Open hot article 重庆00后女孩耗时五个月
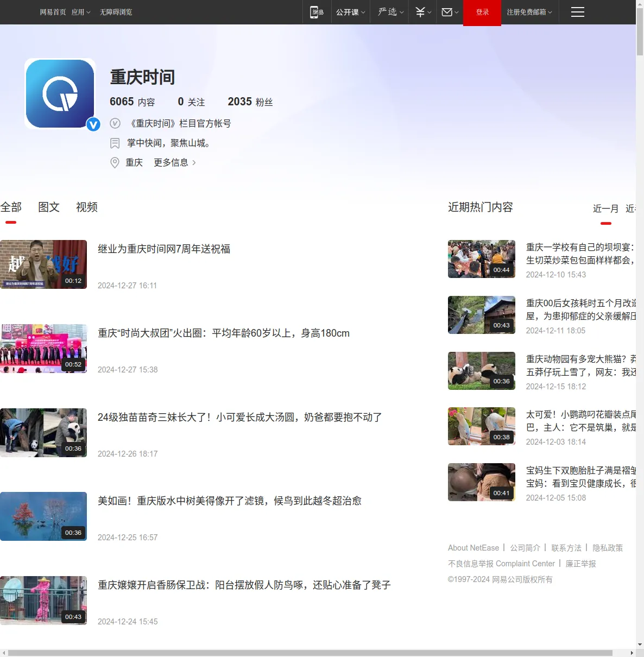This screenshot has height=657, width=644. pyautogui.click(x=581, y=309)
